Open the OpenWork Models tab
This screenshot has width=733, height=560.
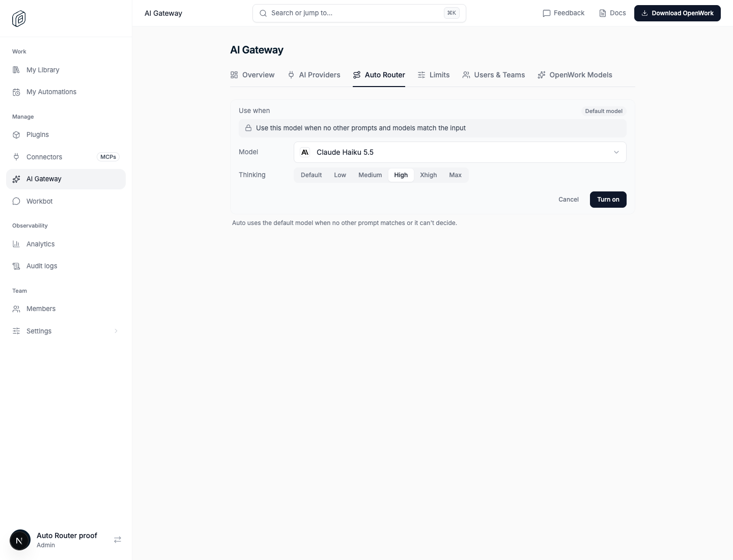tap(575, 75)
